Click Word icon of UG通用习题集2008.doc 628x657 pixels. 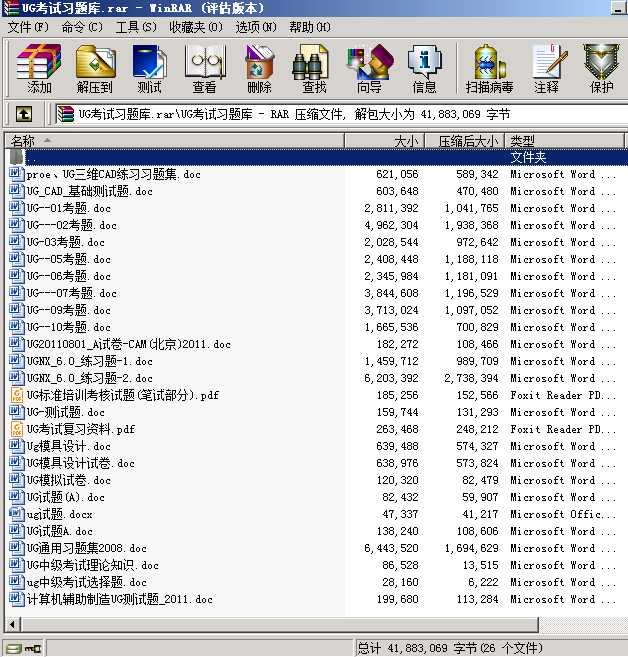point(16,548)
